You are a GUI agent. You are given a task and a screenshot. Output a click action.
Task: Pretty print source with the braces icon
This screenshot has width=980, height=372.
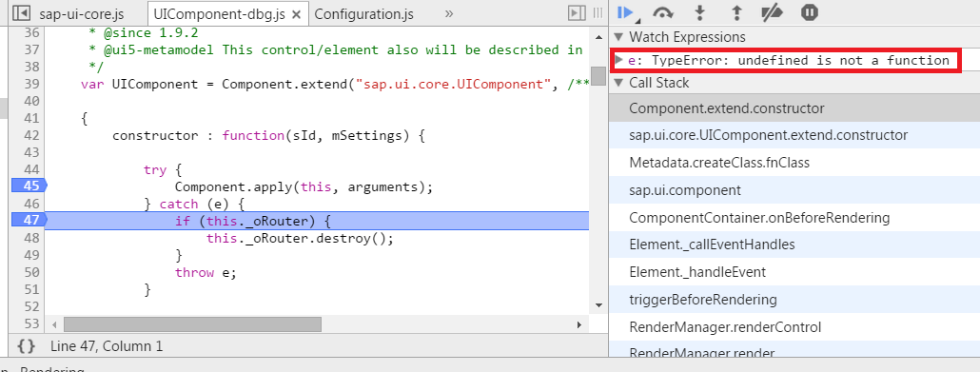point(27,345)
